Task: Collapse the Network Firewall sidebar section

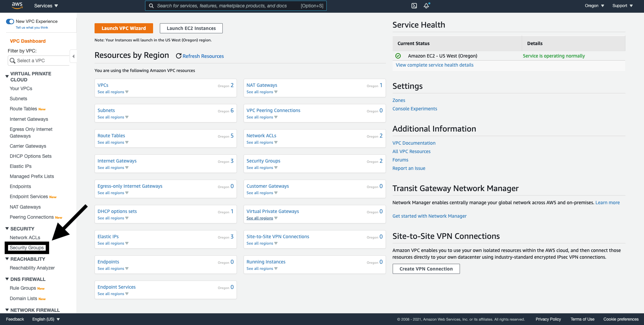Action: (x=7, y=310)
